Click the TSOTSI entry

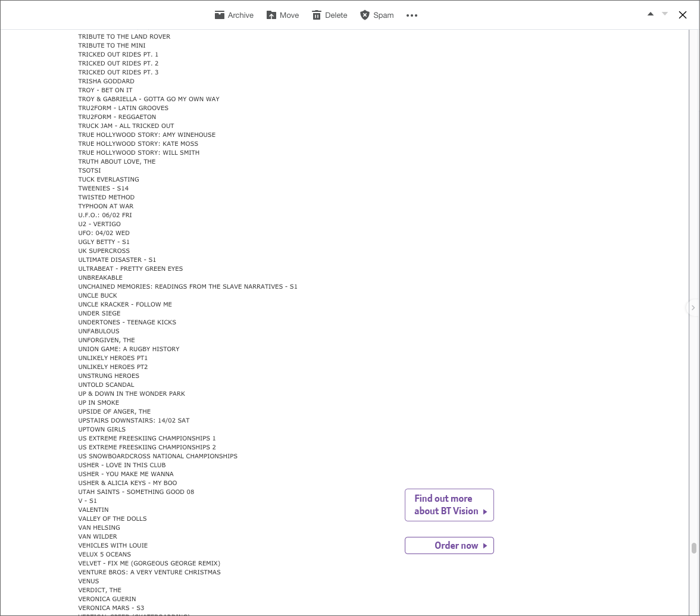pos(89,170)
